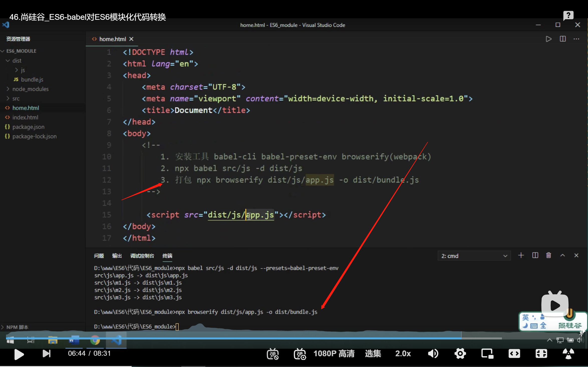588x367 pixels.
Task: Kill the terminal with trash icon
Action: pyautogui.click(x=548, y=255)
